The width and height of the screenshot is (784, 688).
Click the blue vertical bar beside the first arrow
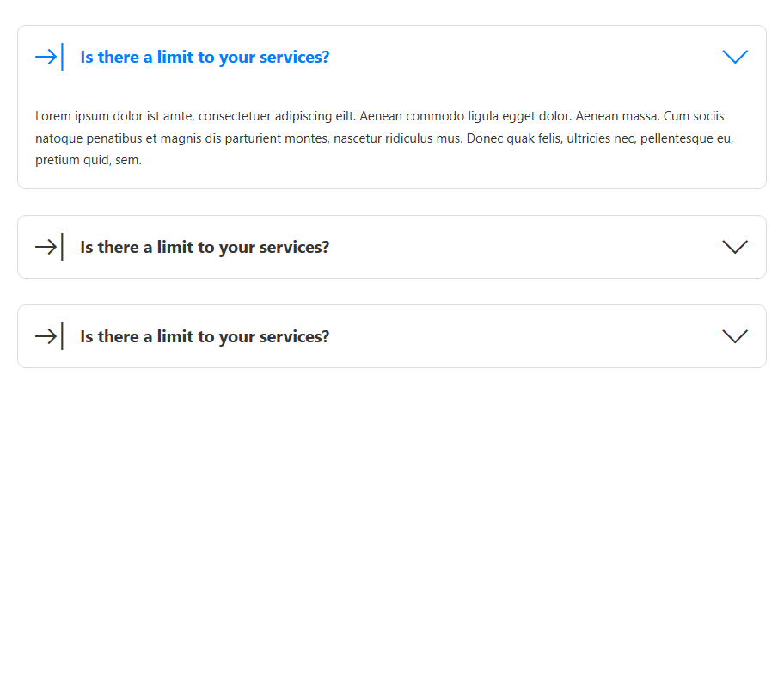(63, 57)
